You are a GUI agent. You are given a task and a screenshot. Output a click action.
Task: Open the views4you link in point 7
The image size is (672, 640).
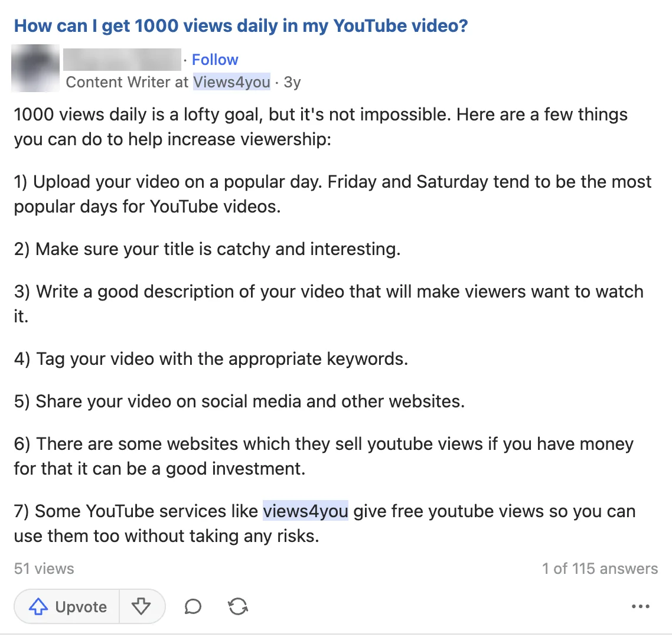[x=305, y=511]
